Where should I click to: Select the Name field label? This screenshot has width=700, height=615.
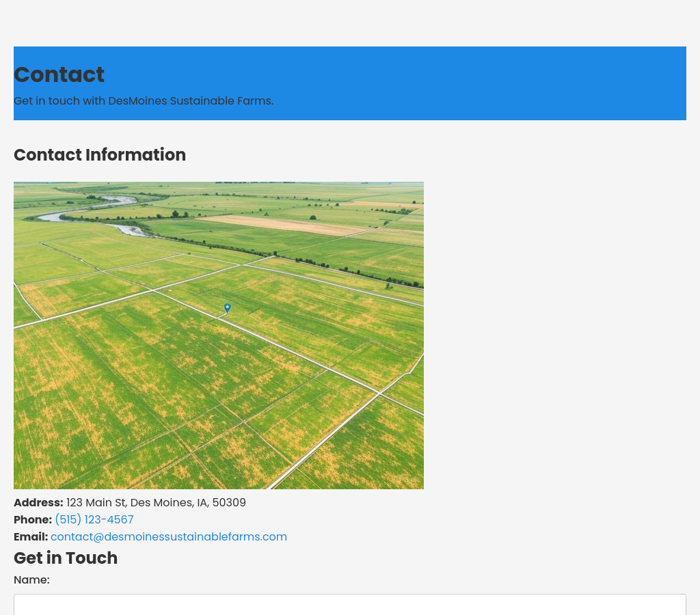(x=31, y=579)
